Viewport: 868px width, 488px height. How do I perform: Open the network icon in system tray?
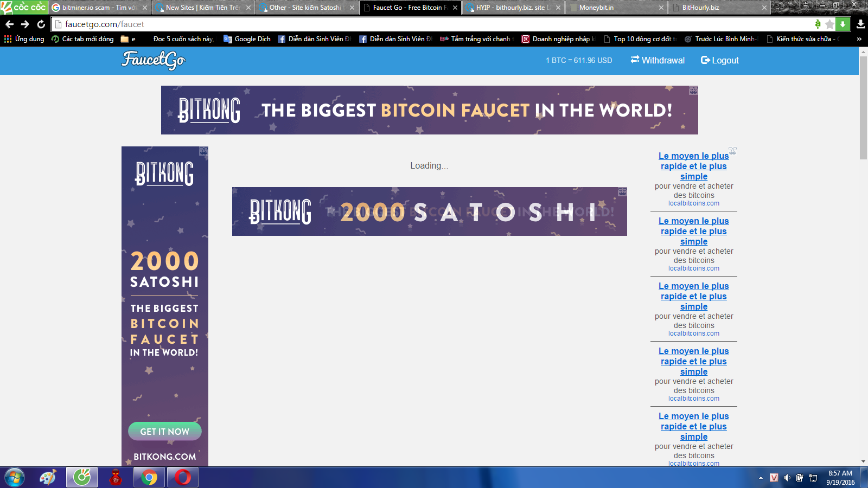tap(813, 478)
